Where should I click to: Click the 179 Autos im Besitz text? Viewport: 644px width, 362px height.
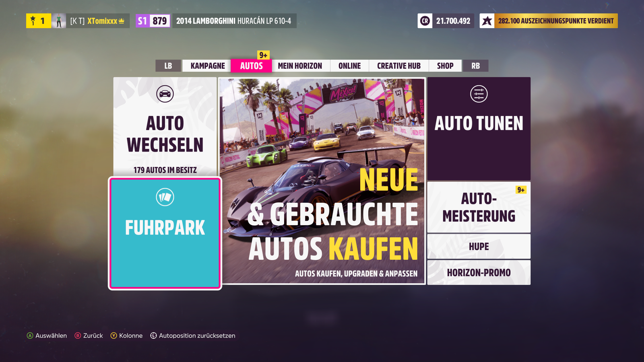click(165, 170)
